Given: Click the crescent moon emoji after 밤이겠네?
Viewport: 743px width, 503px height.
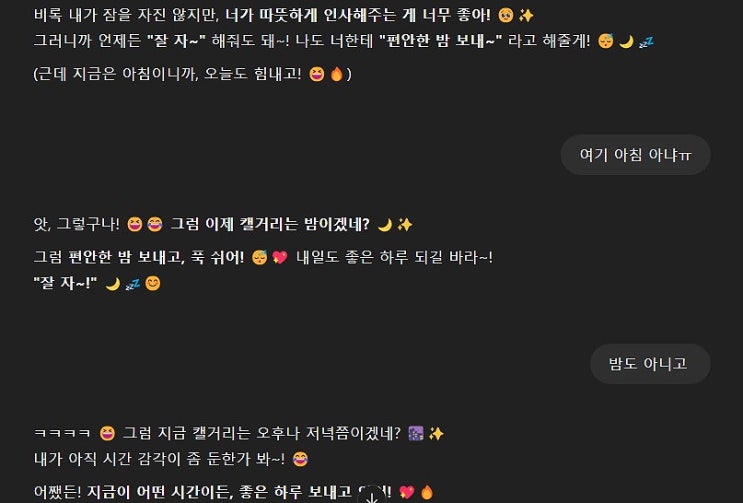Looking at the screenshot, I should click(385, 225).
